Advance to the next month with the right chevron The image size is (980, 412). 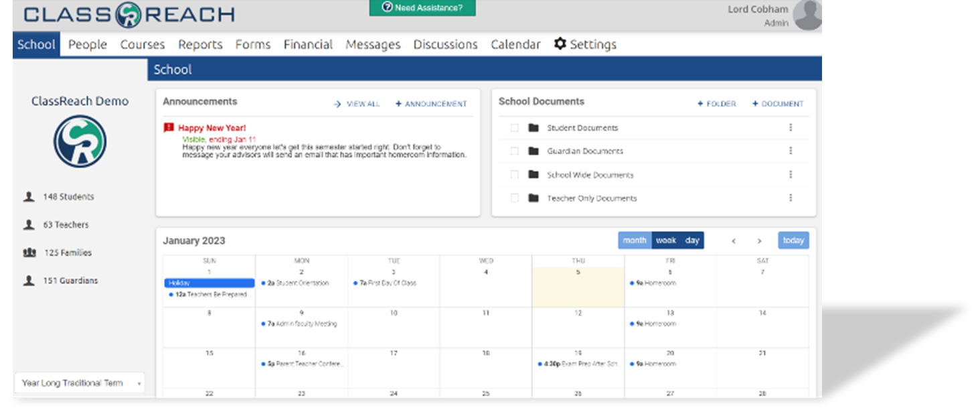tap(760, 240)
